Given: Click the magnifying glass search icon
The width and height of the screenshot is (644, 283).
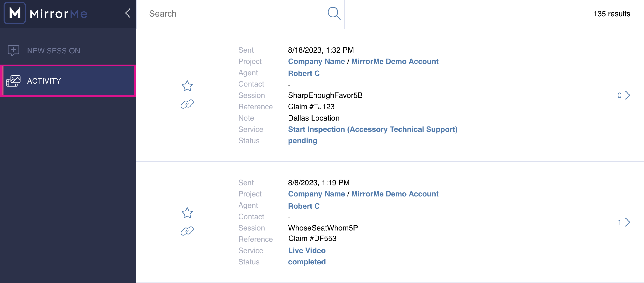Looking at the screenshot, I should click(x=334, y=13).
